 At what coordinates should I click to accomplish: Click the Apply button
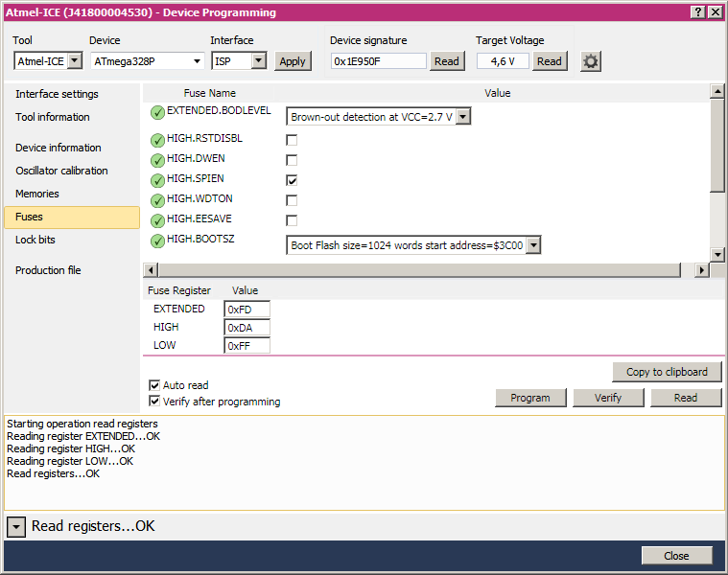[293, 61]
